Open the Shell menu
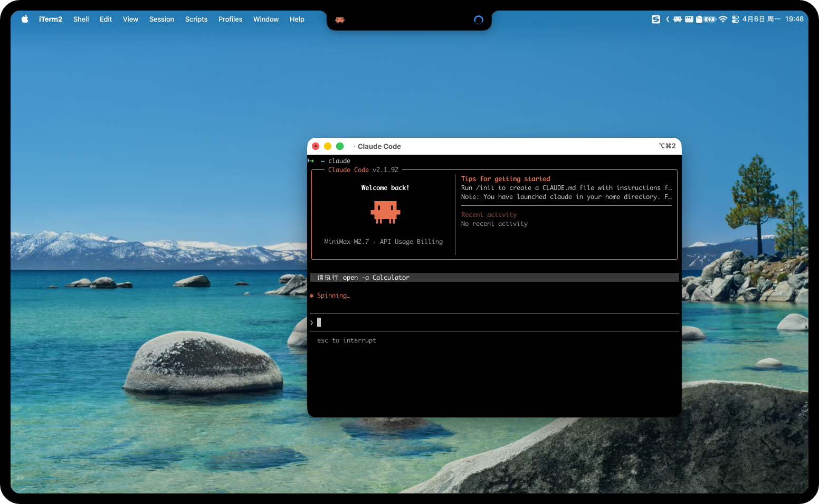Screen dimensions: 819x504 tap(81, 19)
